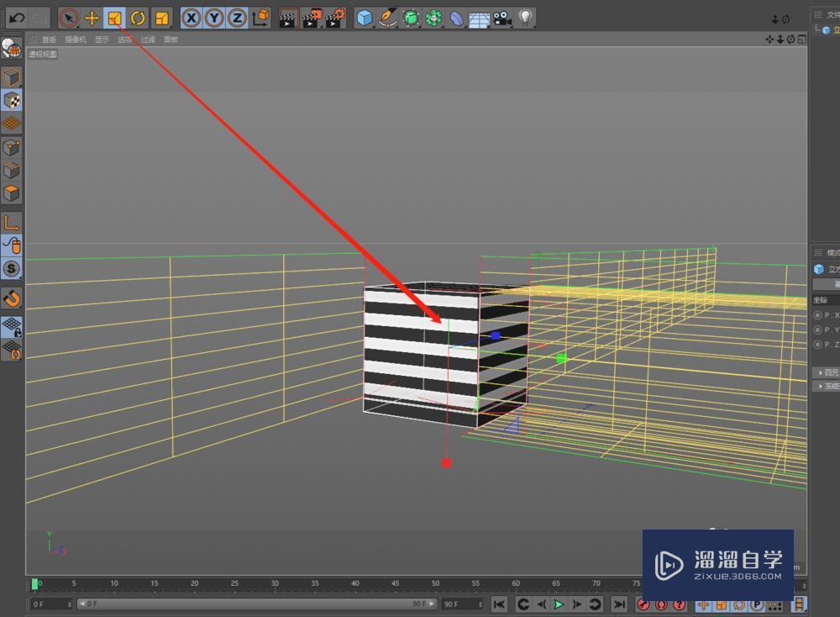
Task: Toggle Locked Workplane icon
Action: click(11, 327)
